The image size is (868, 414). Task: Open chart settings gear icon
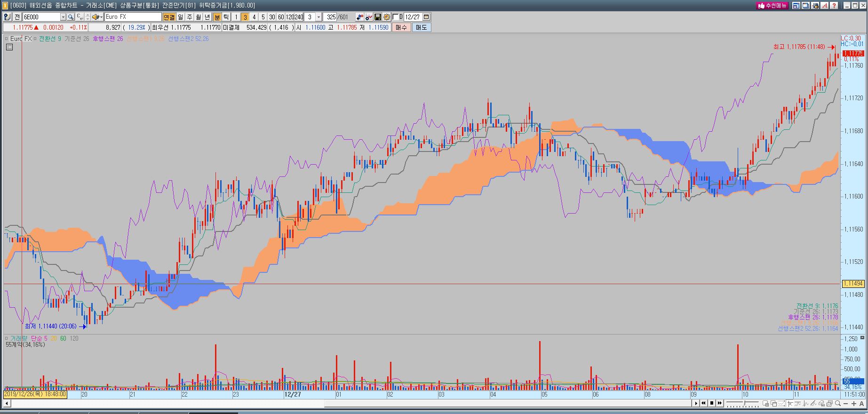(x=386, y=17)
